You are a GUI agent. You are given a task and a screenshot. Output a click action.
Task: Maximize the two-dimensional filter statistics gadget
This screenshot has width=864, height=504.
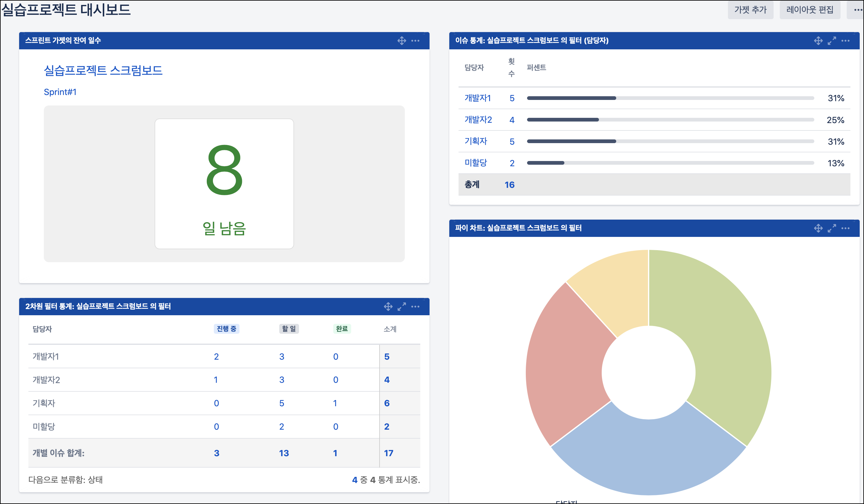tap(401, 307)
